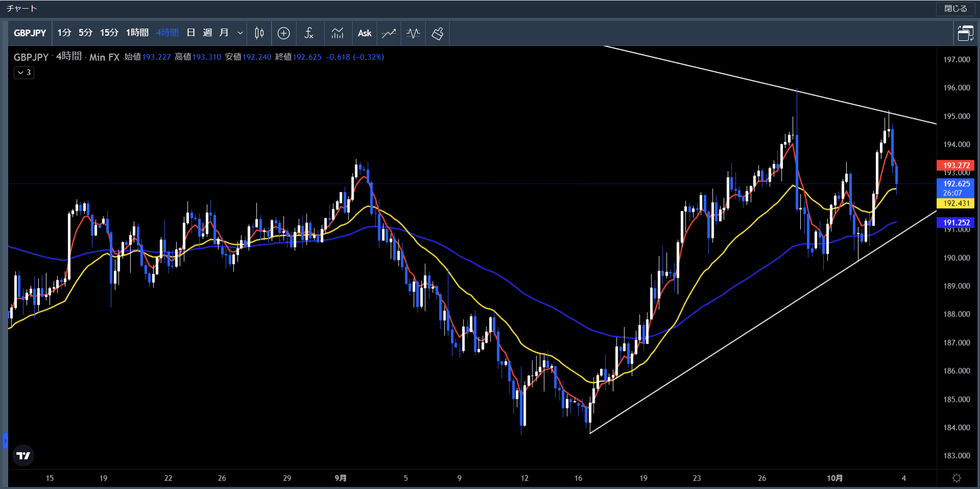Toggle the Ask price button
The image size is (980, 489).
(364, 33)
